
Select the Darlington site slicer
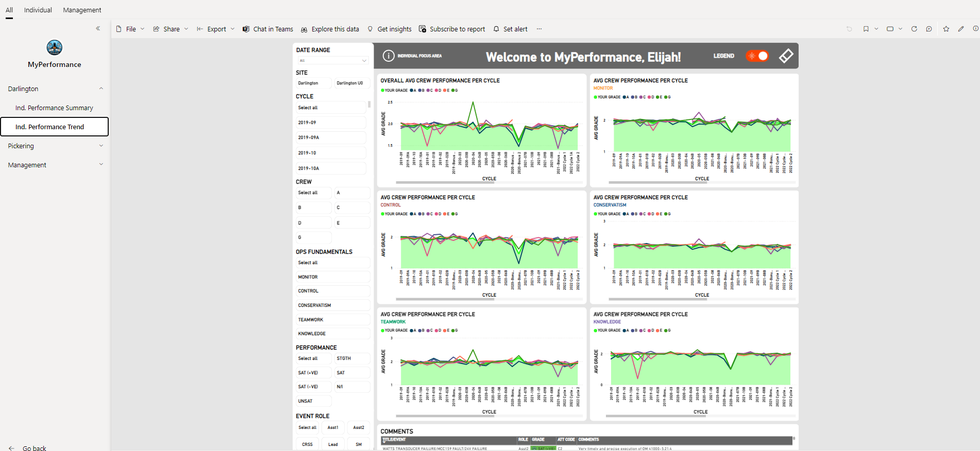(314, 83)
